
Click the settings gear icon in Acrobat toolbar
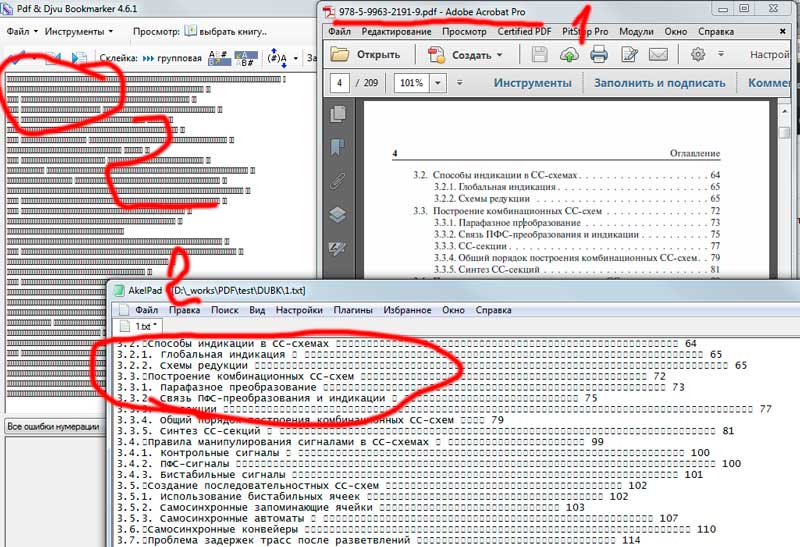pos(697,54)
